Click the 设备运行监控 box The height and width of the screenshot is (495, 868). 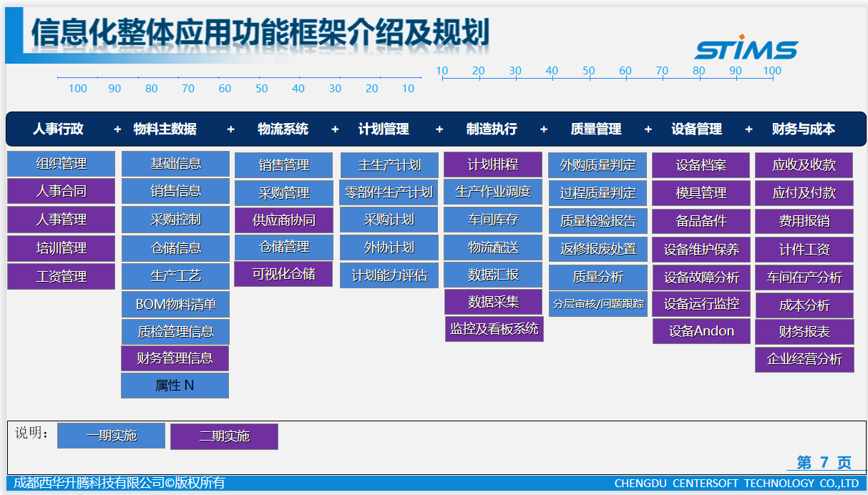click(702, 304)
